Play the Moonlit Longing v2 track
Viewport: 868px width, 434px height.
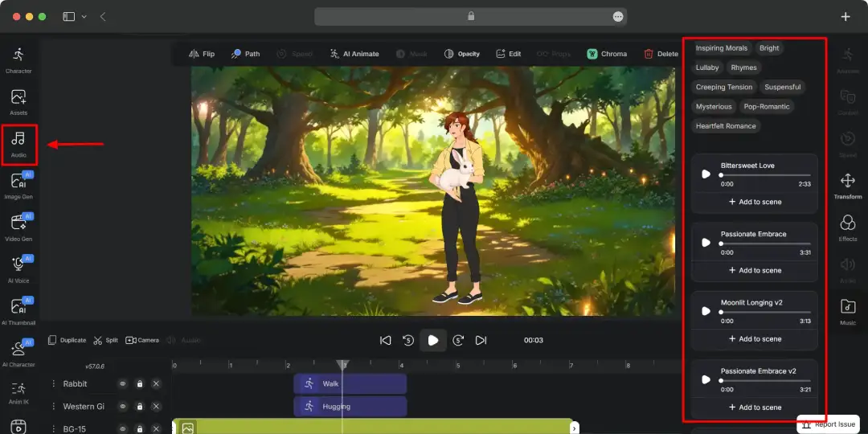tap(706, 311)
